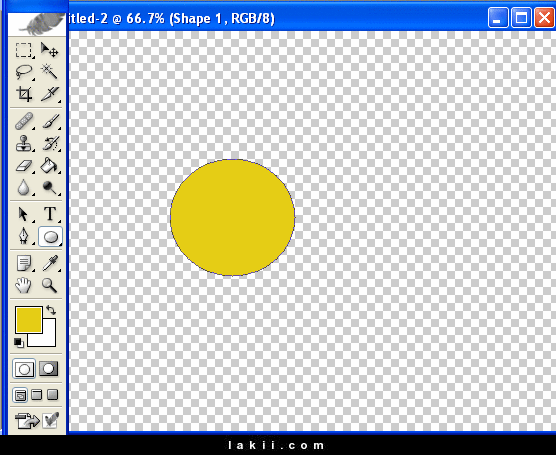556x455 pixels.
Task: Switch to Standard editing mode
Action: 24,369
